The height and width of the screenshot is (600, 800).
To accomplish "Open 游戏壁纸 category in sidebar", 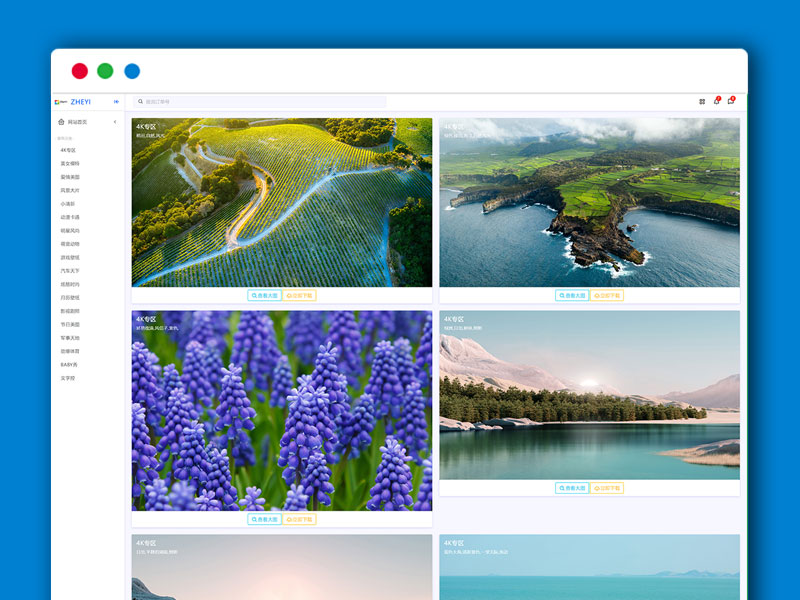I will (x=70, y=257).
